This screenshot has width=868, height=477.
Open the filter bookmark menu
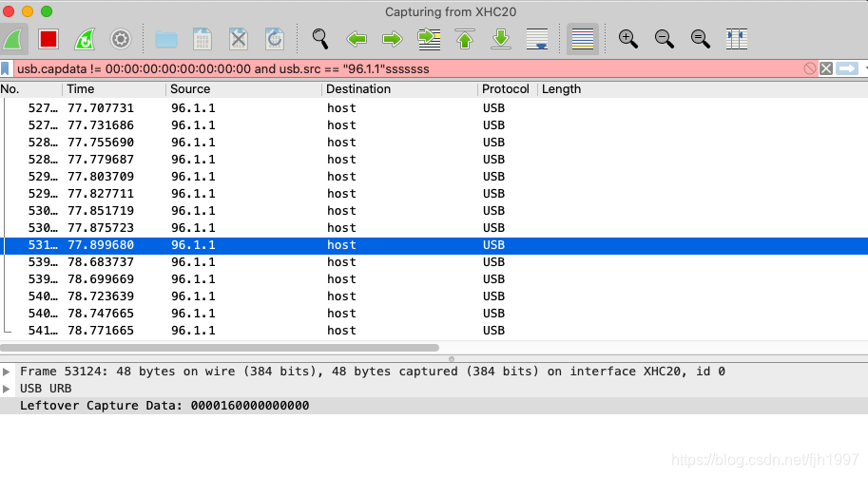point(6,68)
